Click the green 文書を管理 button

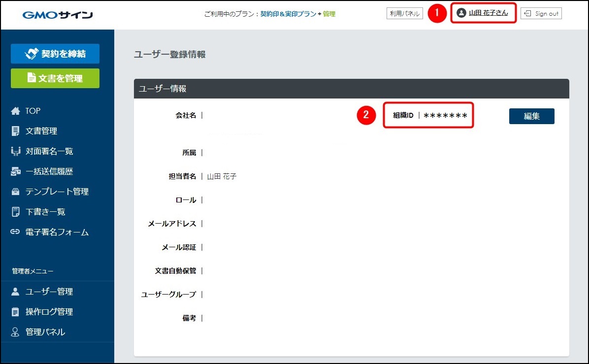pos(55,78)
